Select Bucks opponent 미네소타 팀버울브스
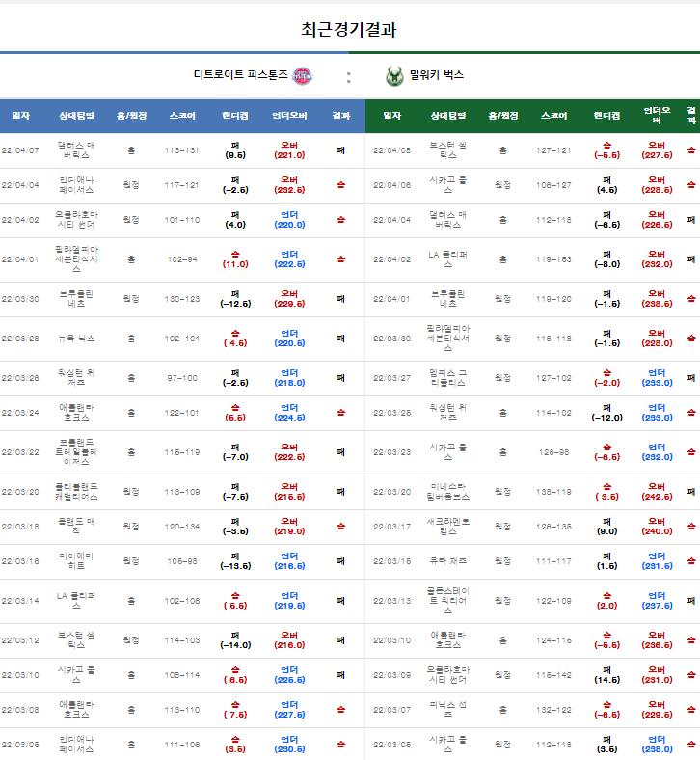Screen dimensions: 700x760 tap(447, 492)
